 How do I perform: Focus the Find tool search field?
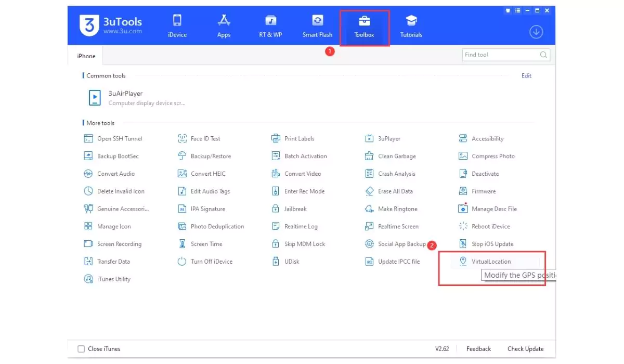click(506, 55)
